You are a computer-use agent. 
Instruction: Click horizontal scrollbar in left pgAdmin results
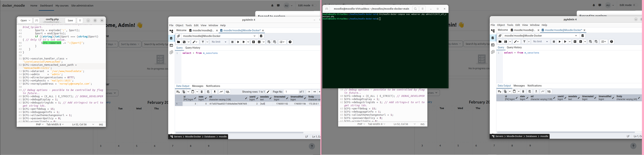coord(239,133)
